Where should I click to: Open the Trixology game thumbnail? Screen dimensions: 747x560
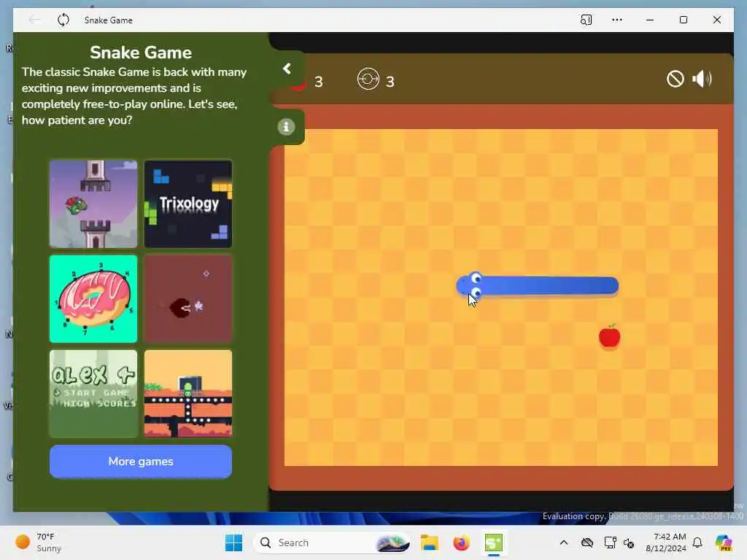[188, 204]
